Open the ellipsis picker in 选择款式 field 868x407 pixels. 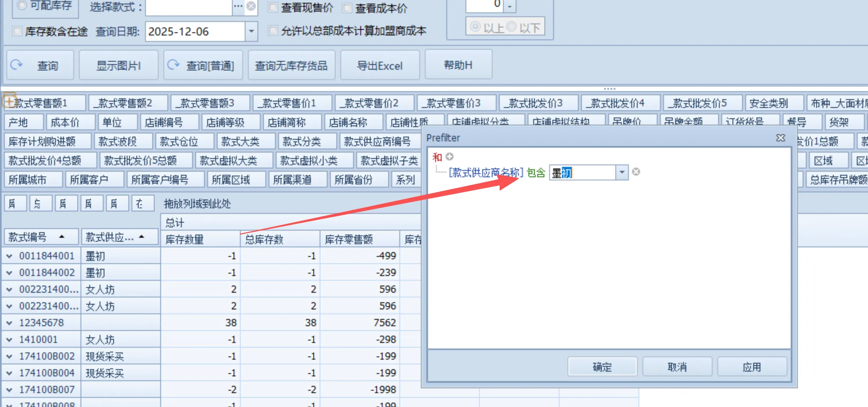[238, 6]
